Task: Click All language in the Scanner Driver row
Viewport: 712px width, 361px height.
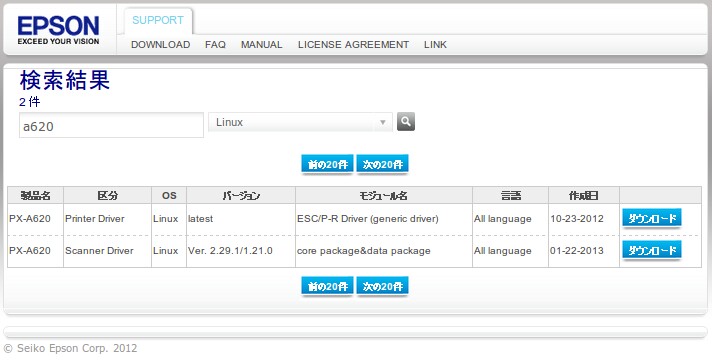Action: point(503,251)
